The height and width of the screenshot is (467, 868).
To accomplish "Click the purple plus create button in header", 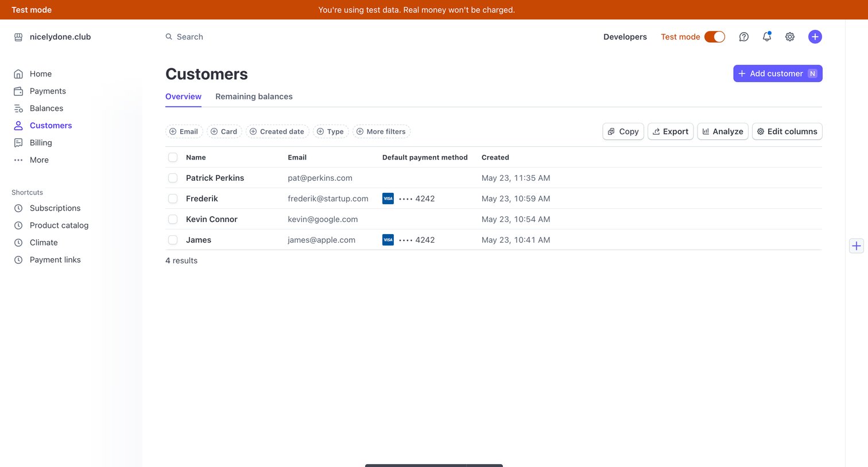I will [x=815, y=37].
